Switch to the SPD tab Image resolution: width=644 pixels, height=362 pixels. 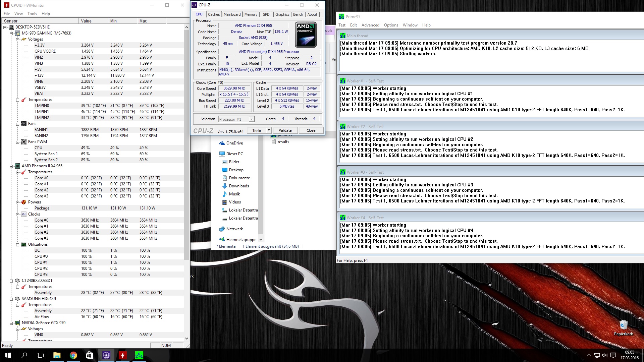click(266, 14)
